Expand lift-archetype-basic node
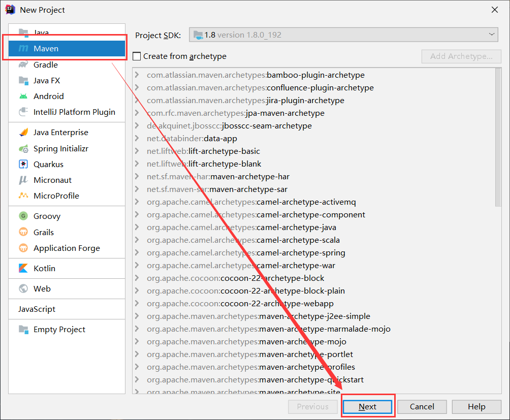510x420 pixels. [x=137, y=151]
